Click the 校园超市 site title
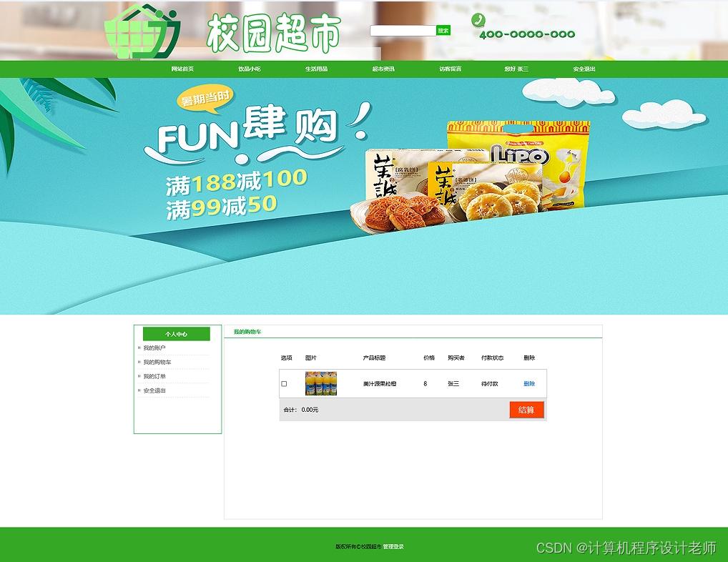 273,32
